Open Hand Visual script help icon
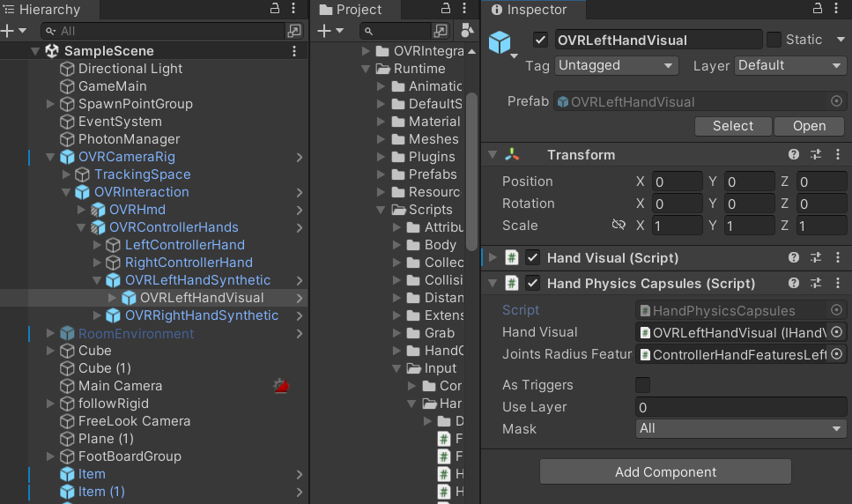 pyautogui.click(x=794, y=257)
